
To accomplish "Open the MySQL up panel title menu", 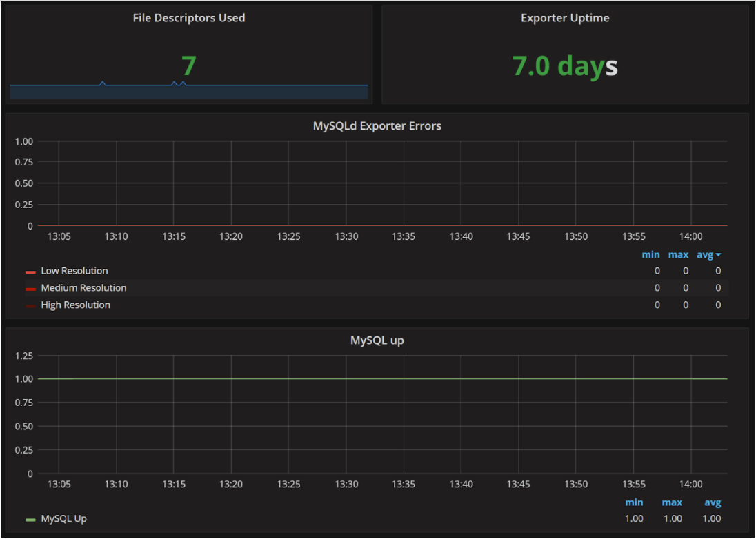I will [x=377, y=340].
